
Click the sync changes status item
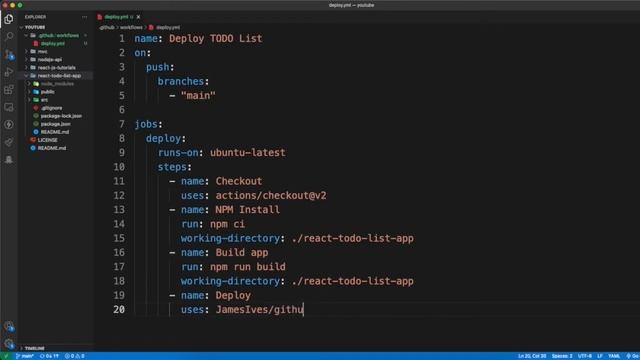(x=49, y=356)
